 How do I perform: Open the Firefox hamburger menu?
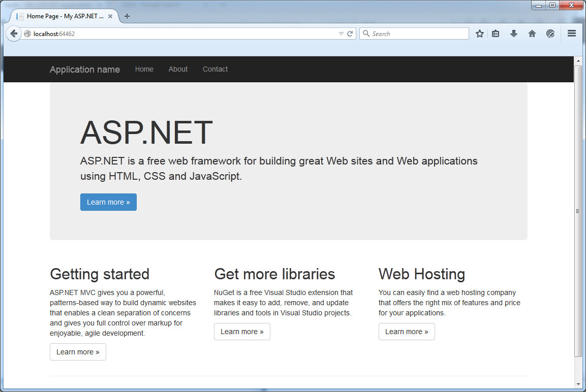pos(572,34)
